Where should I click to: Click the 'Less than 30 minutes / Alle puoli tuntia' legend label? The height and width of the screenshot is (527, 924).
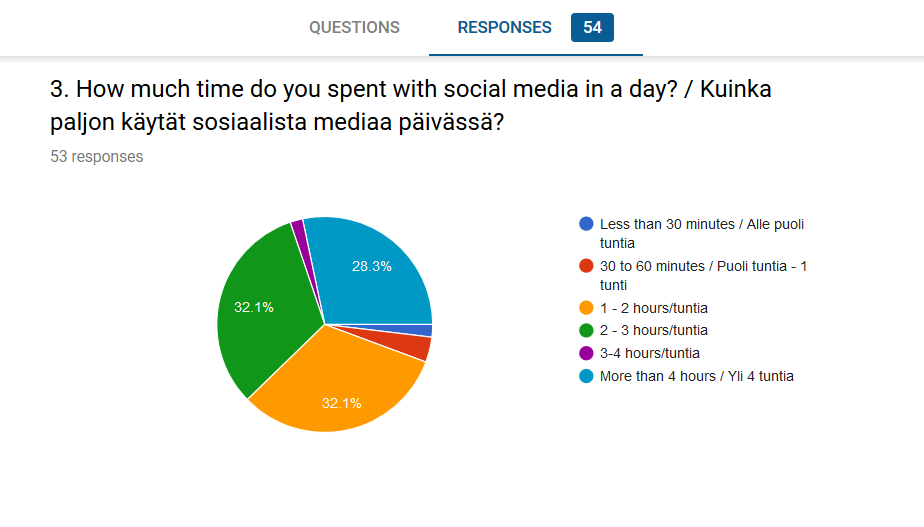(x=702, y=233)
